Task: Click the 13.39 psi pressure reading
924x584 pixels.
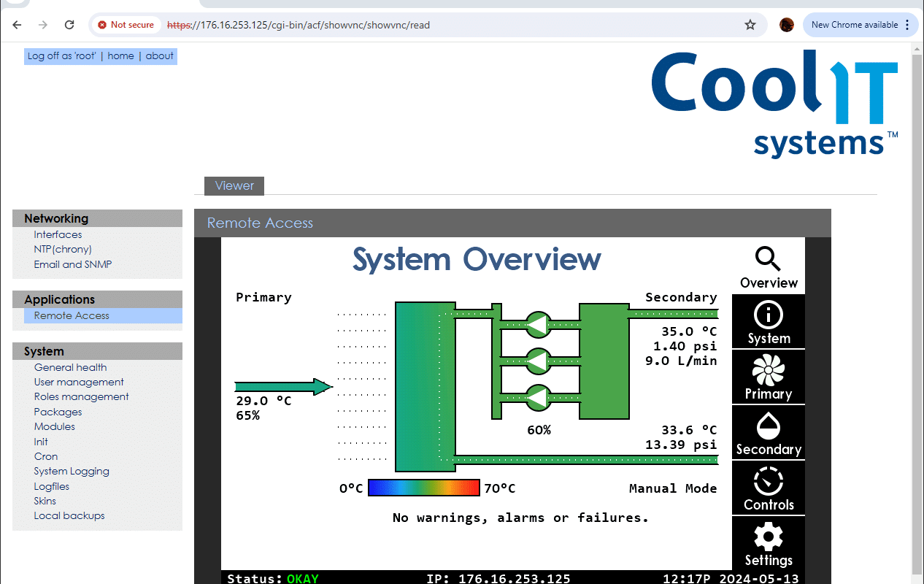Action: [681, 445]
